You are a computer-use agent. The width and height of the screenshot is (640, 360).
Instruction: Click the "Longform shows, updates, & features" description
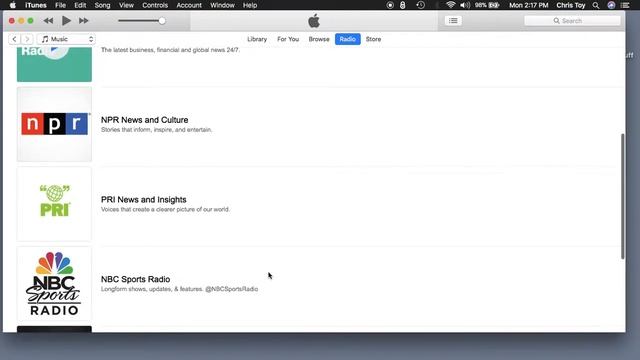tap(180, 289)
